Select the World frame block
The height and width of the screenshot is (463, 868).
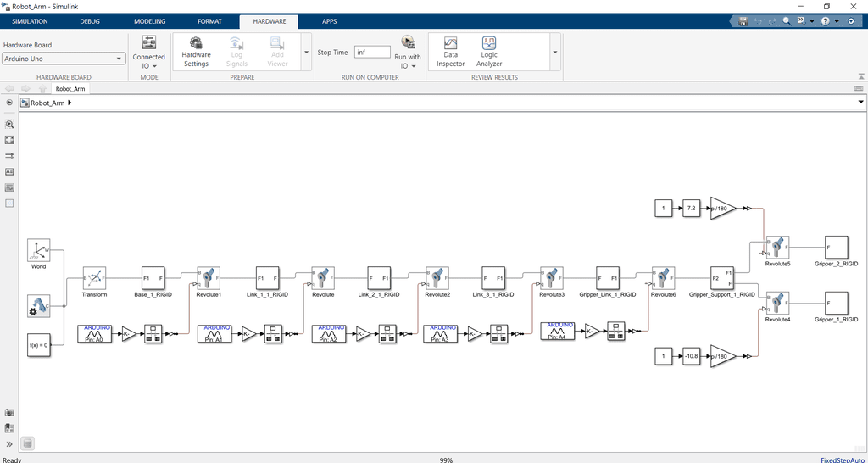pyautogui.click(x=39, y=252)
